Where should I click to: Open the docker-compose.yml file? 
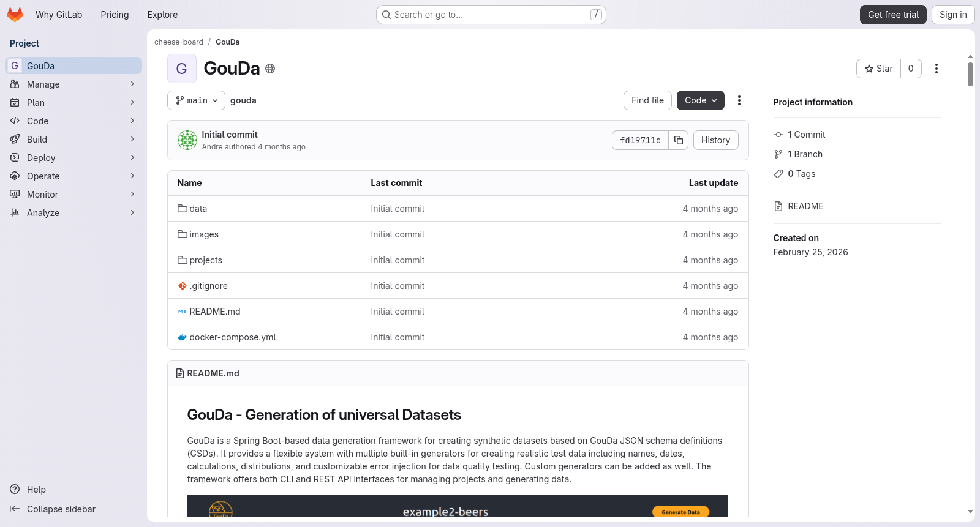[233, 337]
